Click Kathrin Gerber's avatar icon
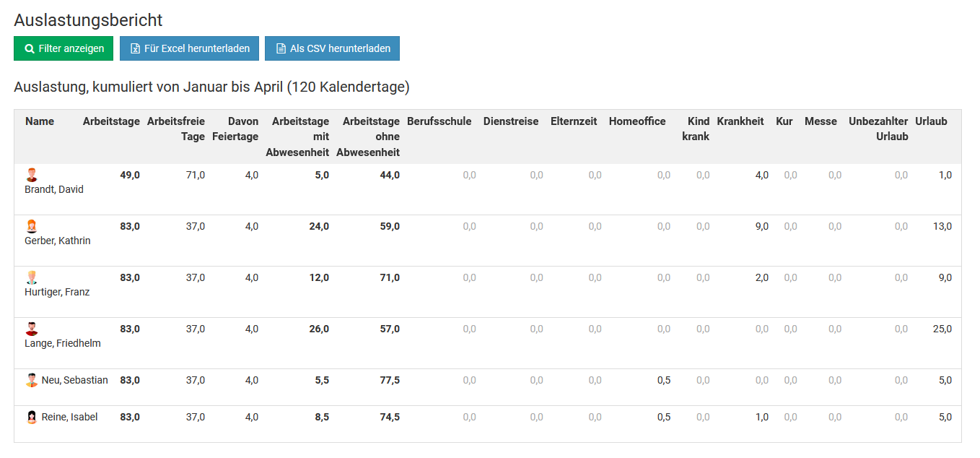Image resolution: width=980 pixels, height=458 pixels. point(32,226)
